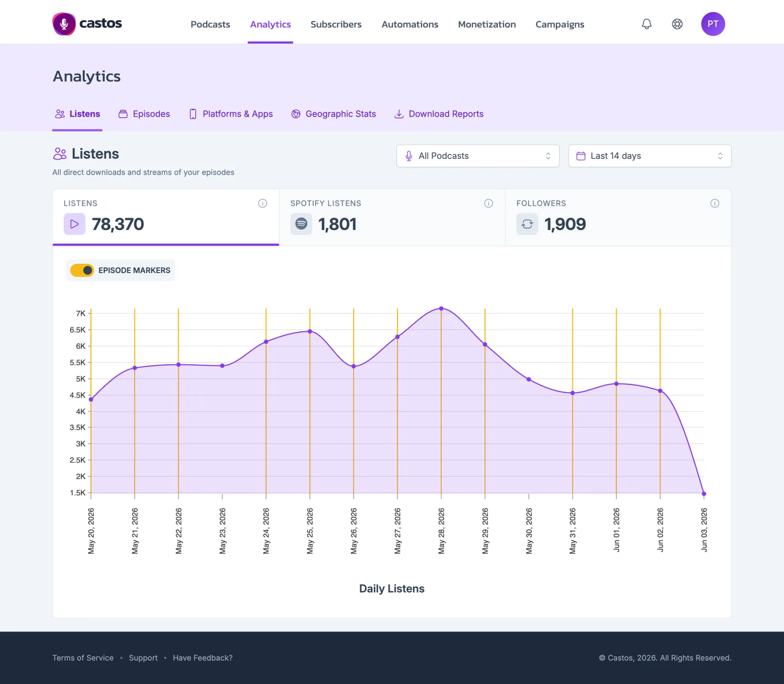Open the Last 14 days dropdown
This screenshot has height=684, width=784.
click(x=650, y=156)
